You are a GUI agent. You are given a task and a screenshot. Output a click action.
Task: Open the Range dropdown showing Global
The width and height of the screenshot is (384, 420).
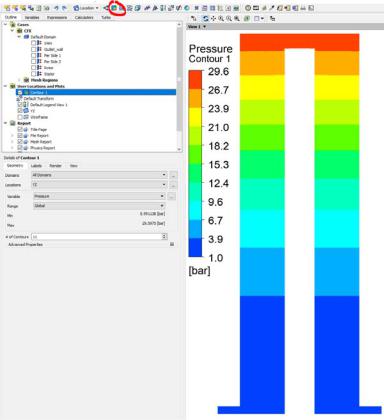pyautogui.click(x=99, y=206)
